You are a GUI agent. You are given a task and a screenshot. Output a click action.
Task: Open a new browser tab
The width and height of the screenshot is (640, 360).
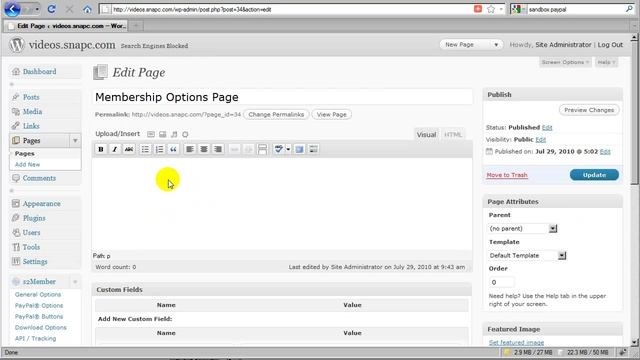pos(136,26)
